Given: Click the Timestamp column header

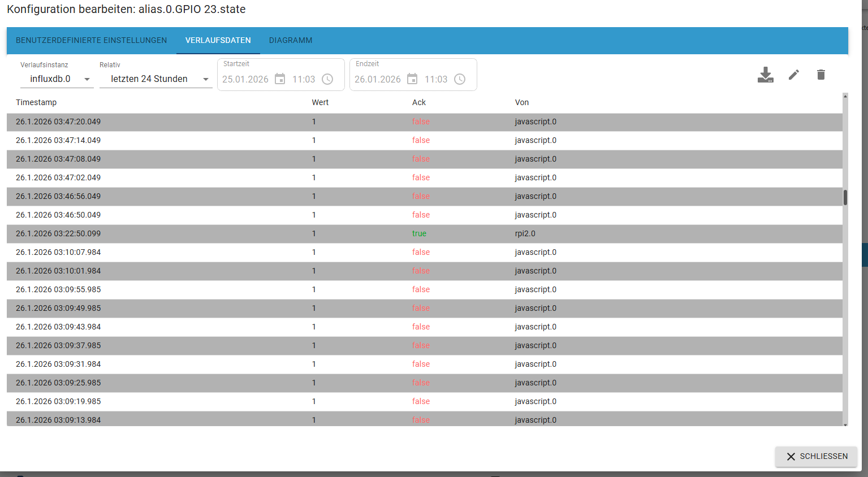Looking at the screenshot, I should tap(36, 102).
